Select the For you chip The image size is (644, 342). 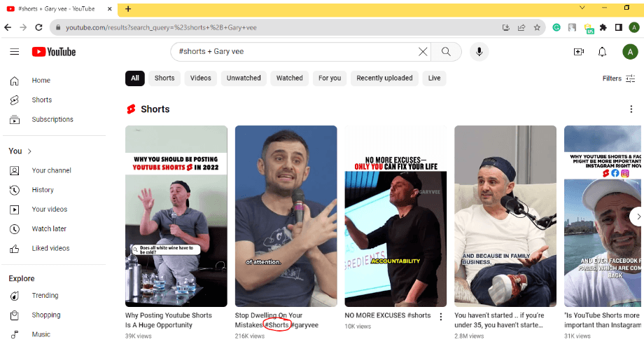click(x=330, y=78)
